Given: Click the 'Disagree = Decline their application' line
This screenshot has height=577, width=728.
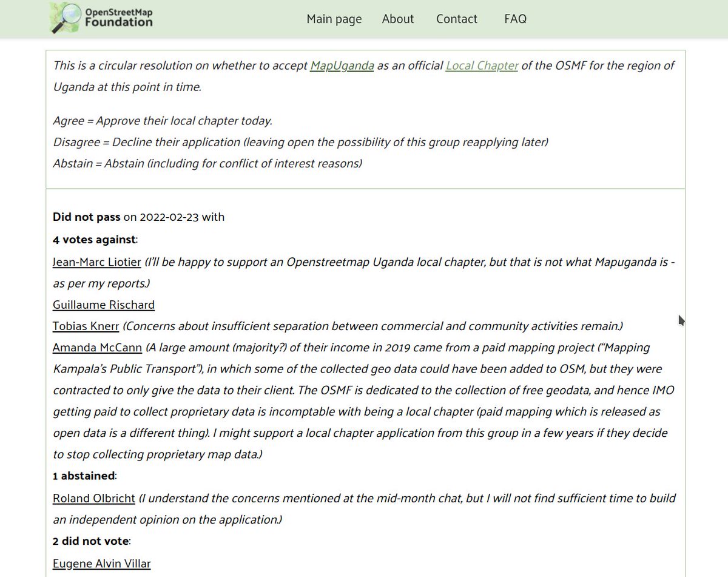Looking at the screenshot, I should [x=300, y=142].
